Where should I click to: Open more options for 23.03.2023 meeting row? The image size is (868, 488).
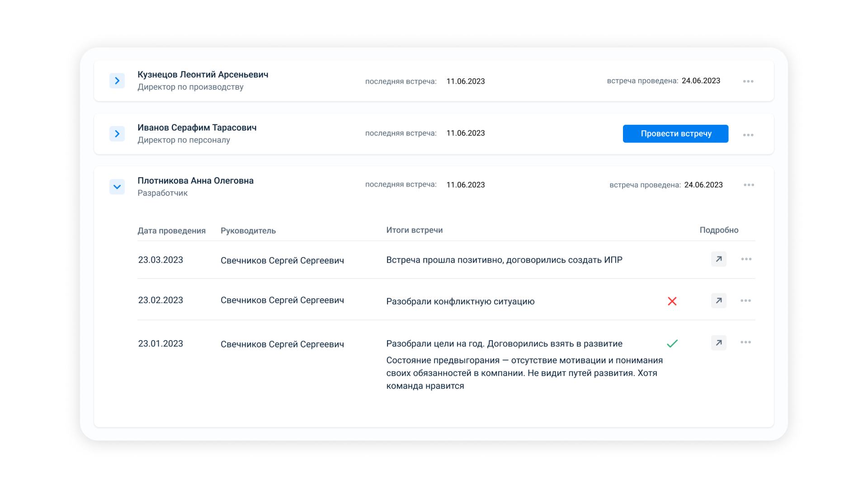pyautogui.click(x=746, y=259)
